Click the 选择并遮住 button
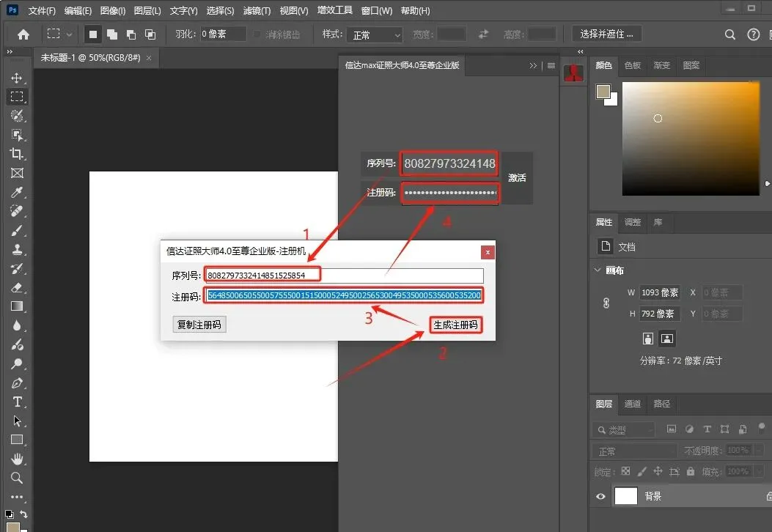Screen dimensions: 772x532 coord(606,34)
